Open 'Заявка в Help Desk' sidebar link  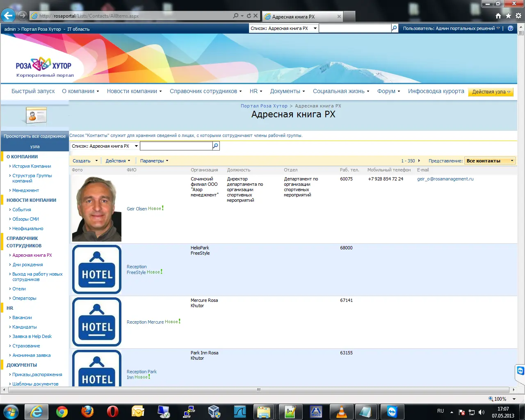pyautogui.click(x=32, y=336)
